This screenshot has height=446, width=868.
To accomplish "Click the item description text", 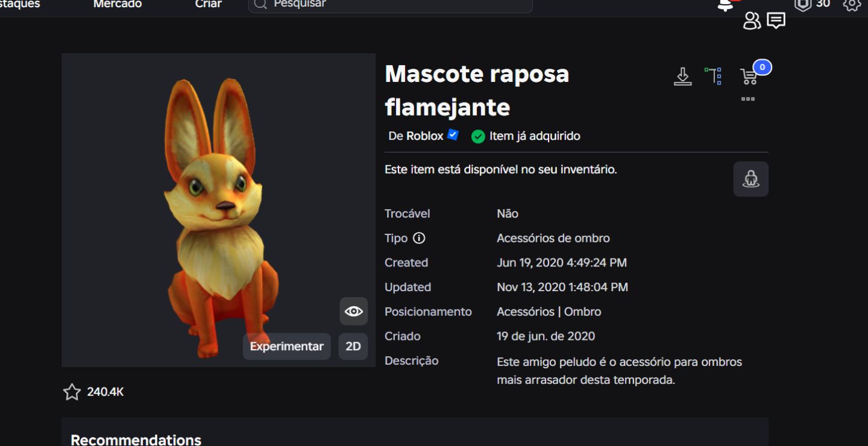I will (x=619, y=371).
